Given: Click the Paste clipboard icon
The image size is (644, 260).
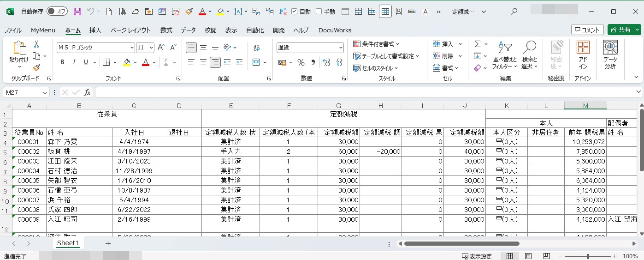Looking at the screenshot, I should click(19, 48).
